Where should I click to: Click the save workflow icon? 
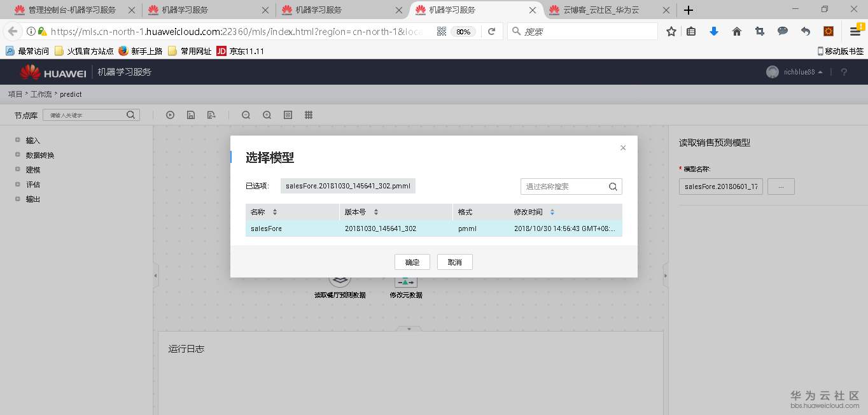tap(191, 115)
